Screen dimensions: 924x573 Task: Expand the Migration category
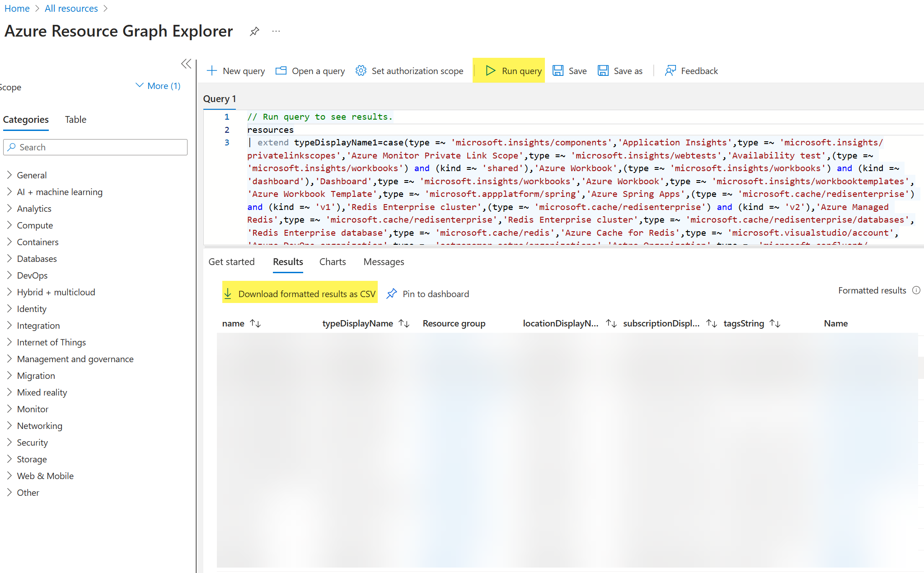coord(9,375)
